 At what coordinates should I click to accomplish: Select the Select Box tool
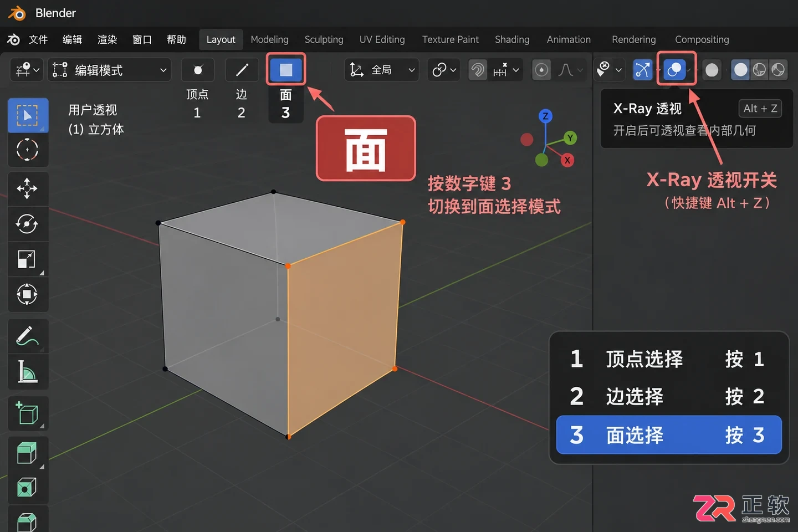point(28,115)
